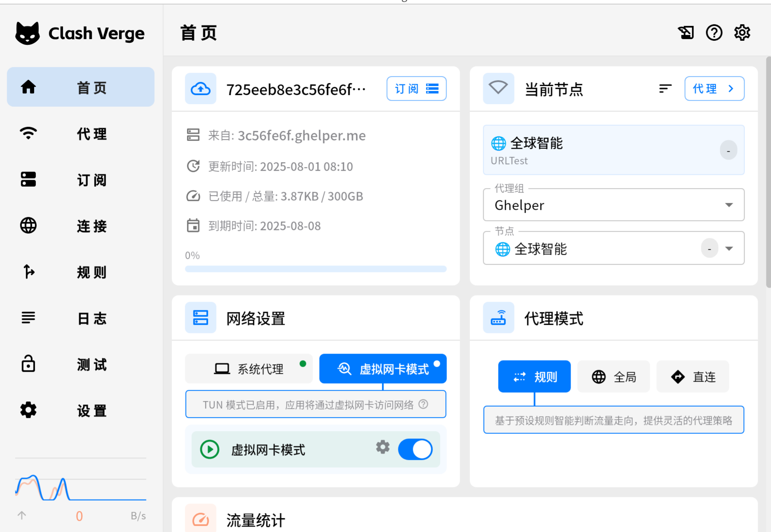Go to the 代理 proxy page in sidebar
Screen dimensions: 771x532
tap(81, 133)
